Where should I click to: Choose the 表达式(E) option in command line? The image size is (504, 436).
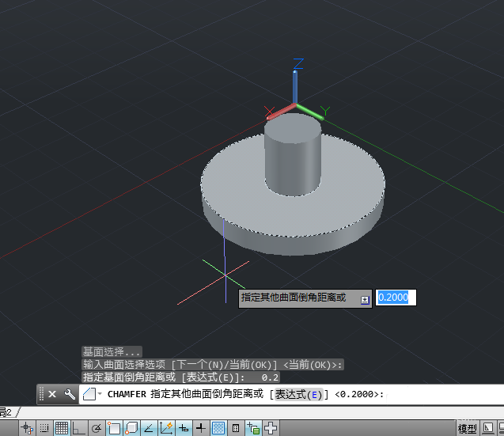(298, 394)
